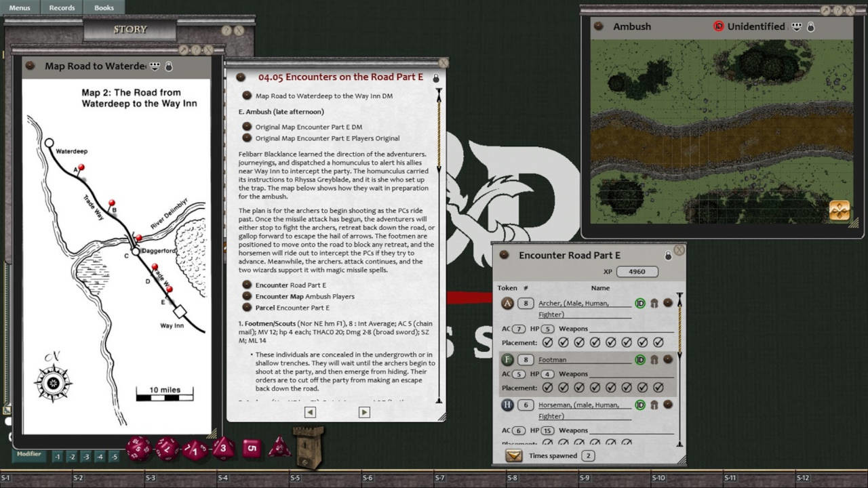This screenshot has height=488, width=868.
Task: Switch to the Records tab
Action: [62, 7]
